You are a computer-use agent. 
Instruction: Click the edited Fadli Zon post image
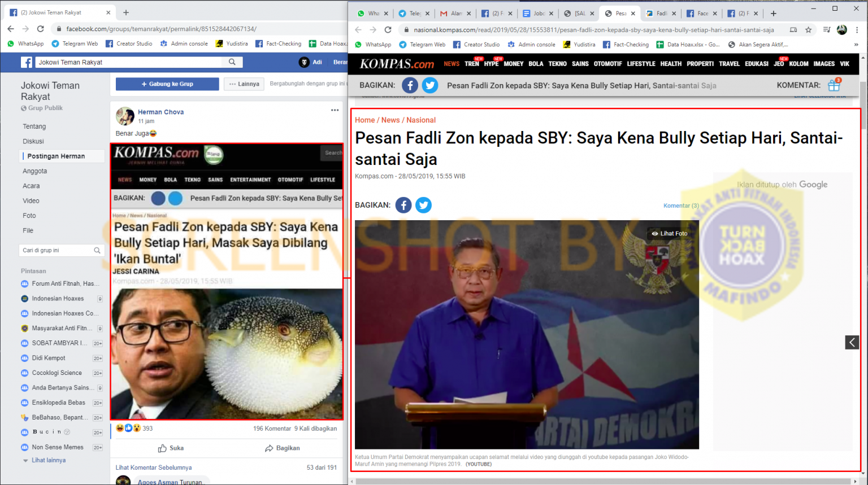(227, 281)
